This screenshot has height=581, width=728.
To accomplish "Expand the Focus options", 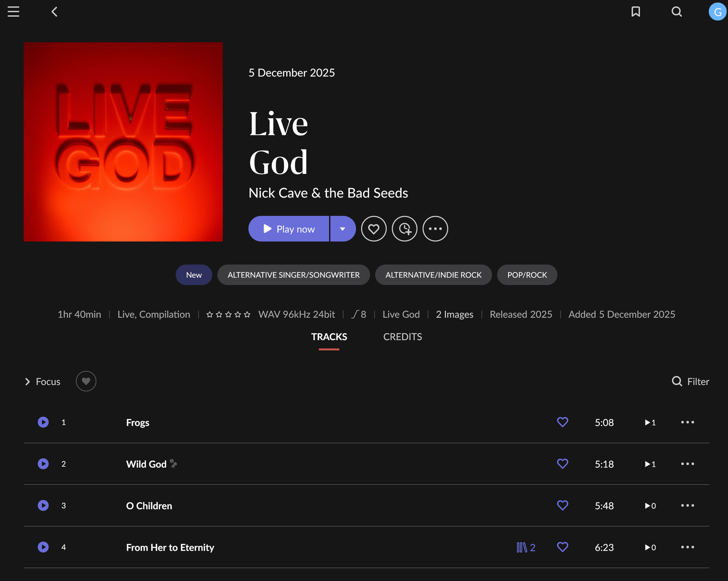I will [x=42, y=382].
